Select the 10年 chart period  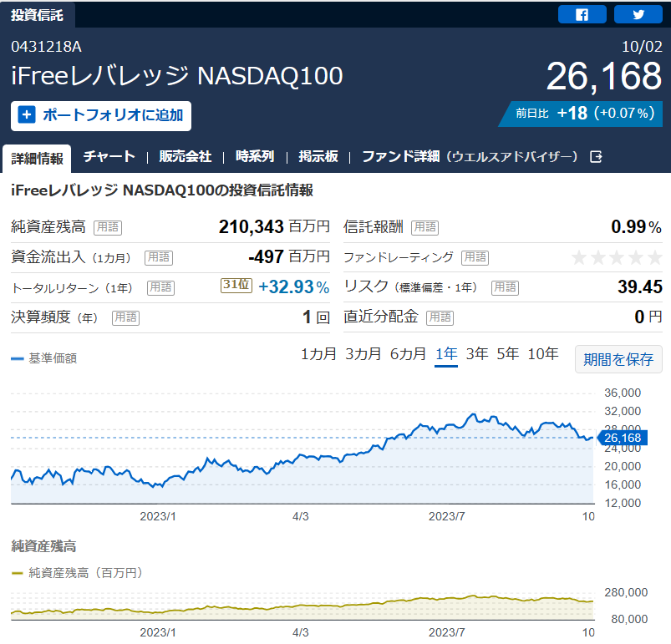(543, 354)
